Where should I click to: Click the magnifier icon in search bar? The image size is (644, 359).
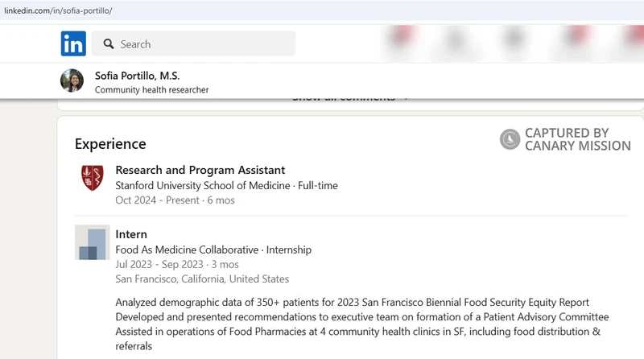tap(109, 44)
